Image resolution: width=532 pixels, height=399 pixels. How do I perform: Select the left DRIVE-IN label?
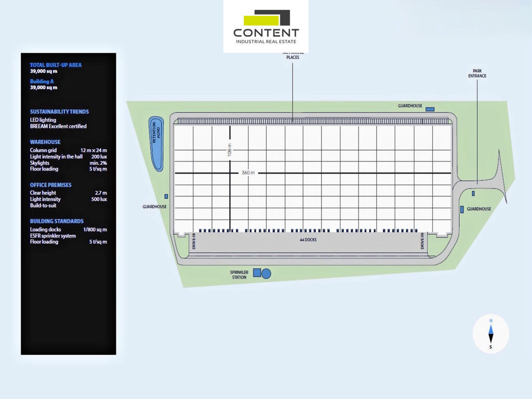pos(194,242)
